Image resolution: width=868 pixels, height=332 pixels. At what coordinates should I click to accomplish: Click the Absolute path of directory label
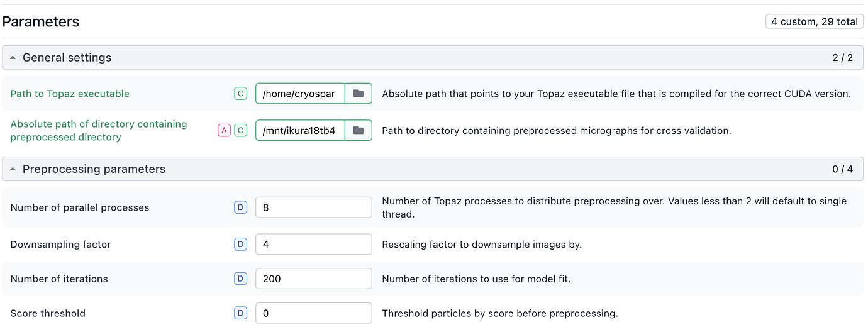point(99,130)
